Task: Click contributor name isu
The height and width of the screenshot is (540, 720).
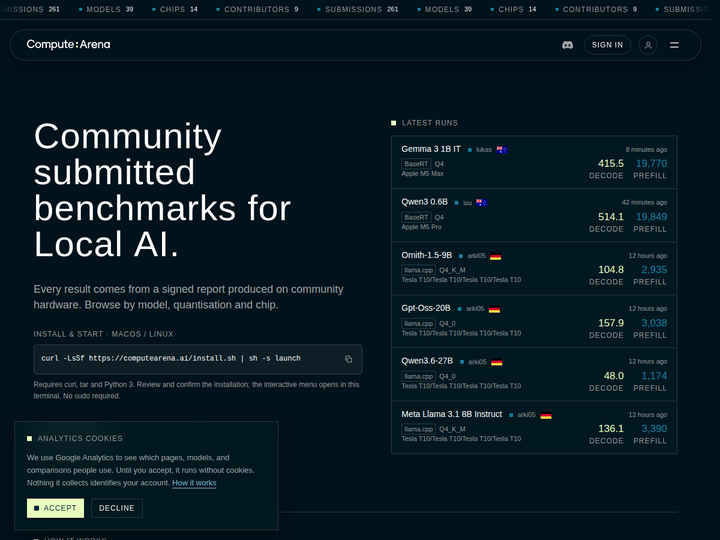Action: pos(467,203)
